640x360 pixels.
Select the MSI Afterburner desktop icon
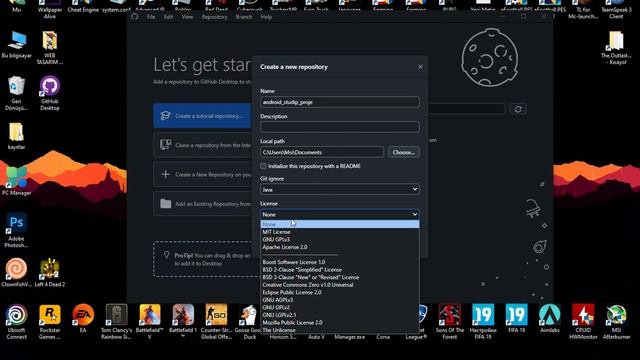pyautogui.click(x=616, y=322)
